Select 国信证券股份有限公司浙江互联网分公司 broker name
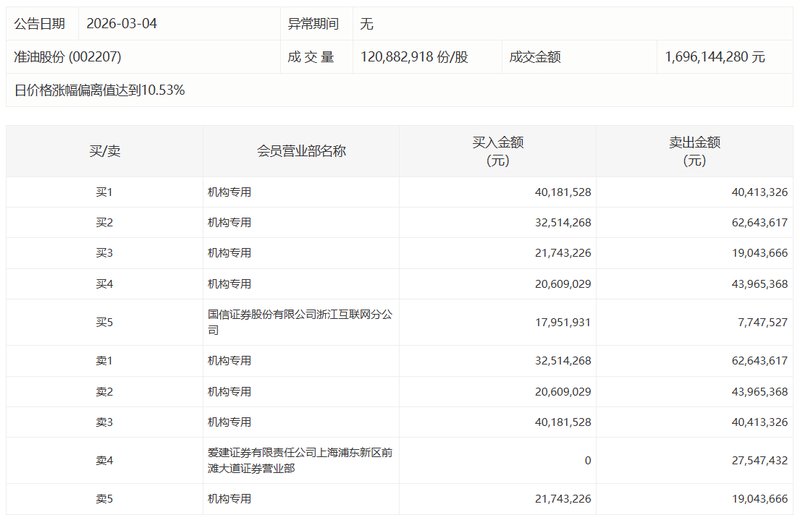 click(299, 321)
